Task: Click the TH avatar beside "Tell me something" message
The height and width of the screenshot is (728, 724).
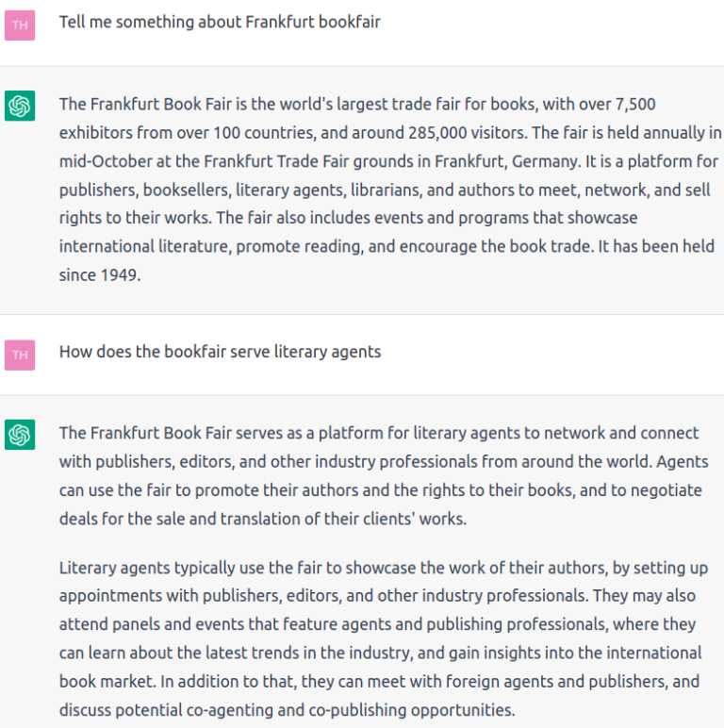Action: click(x=20, y=25)
